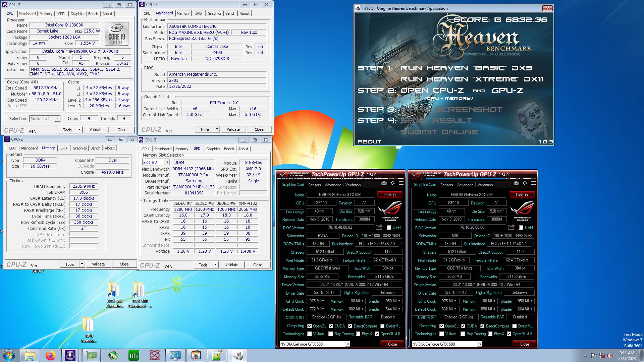The image size is (644, 362).
Task: Open the thermometer temperature app in the taskbar
Action: (x=196, y=355)
